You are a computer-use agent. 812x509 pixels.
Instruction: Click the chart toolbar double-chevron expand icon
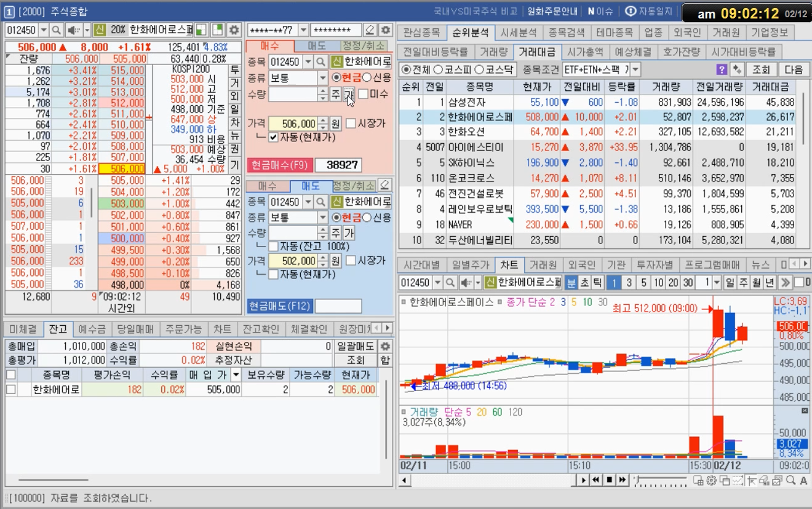click(x=784, y=282)
